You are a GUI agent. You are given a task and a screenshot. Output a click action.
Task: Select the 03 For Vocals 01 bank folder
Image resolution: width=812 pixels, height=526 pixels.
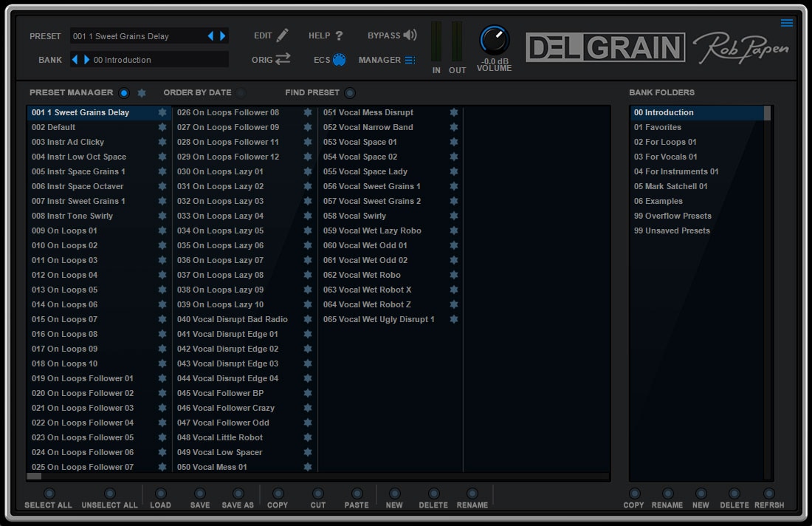pyautogui.click(x=665, y=157)
